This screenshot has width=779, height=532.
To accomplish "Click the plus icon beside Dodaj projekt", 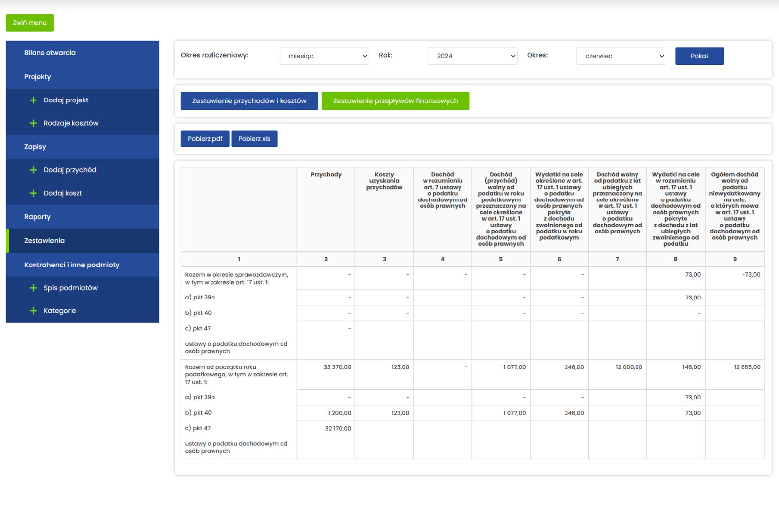I will point(33,100).
